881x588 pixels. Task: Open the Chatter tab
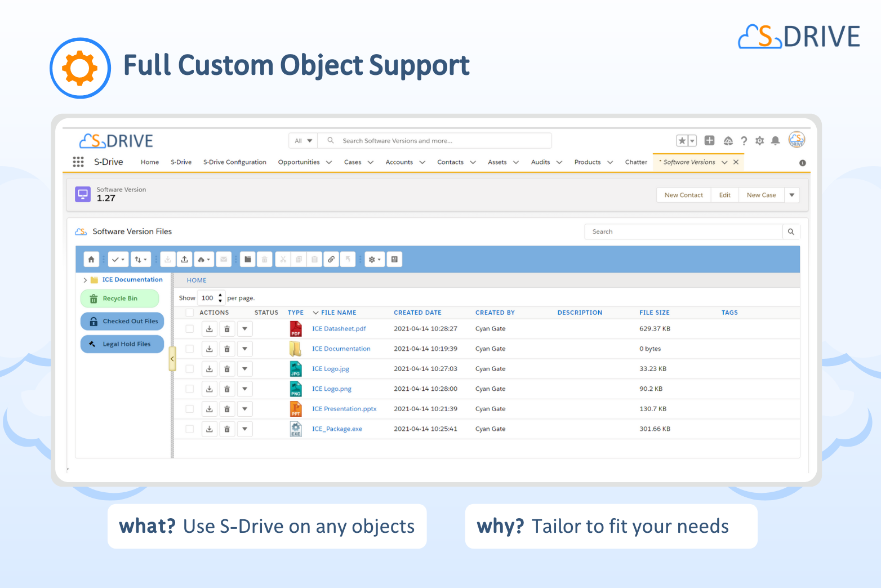636,162
